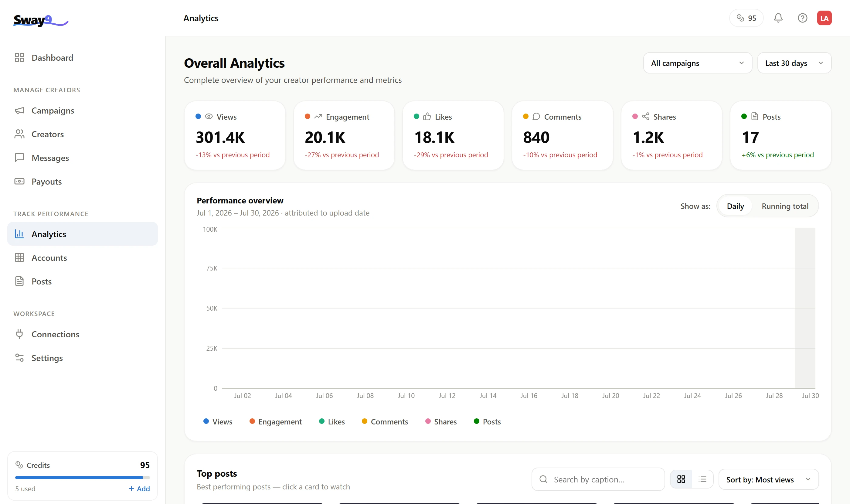Toggle Engagement series in chart legend
Viewport: 850px width, 504px height.
(x=275, y=421)
